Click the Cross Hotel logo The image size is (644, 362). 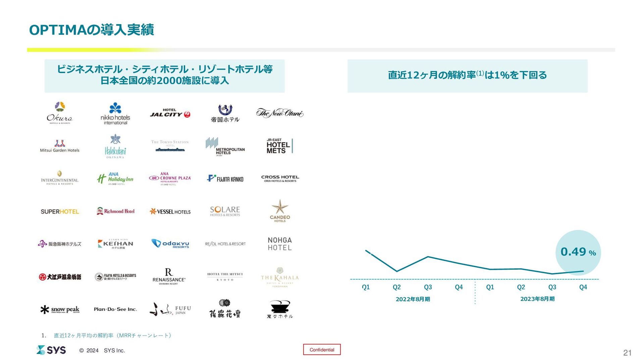pyautogui.click(x=280, y=179)
